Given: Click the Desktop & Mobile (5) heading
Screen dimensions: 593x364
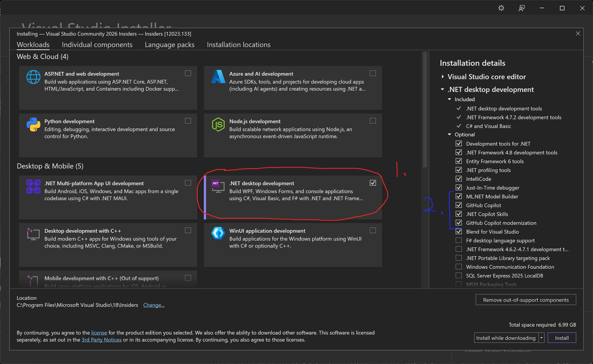Looking at the screenshot, I should coord(50,166).
